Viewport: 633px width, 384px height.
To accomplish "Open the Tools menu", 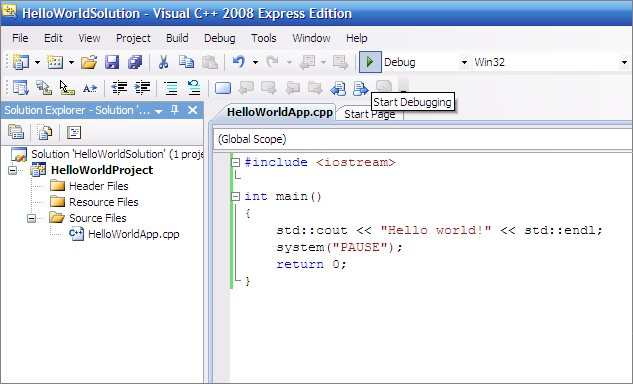I will pos(264,38).
